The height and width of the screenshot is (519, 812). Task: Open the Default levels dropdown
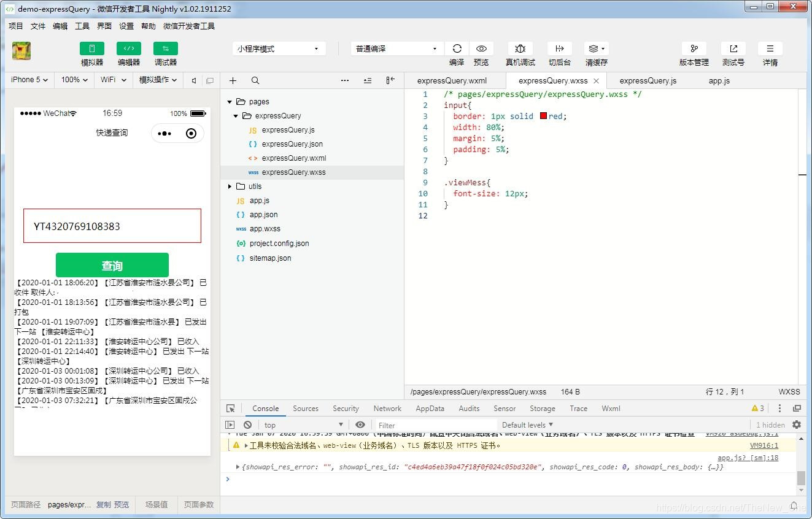(527, 425)
